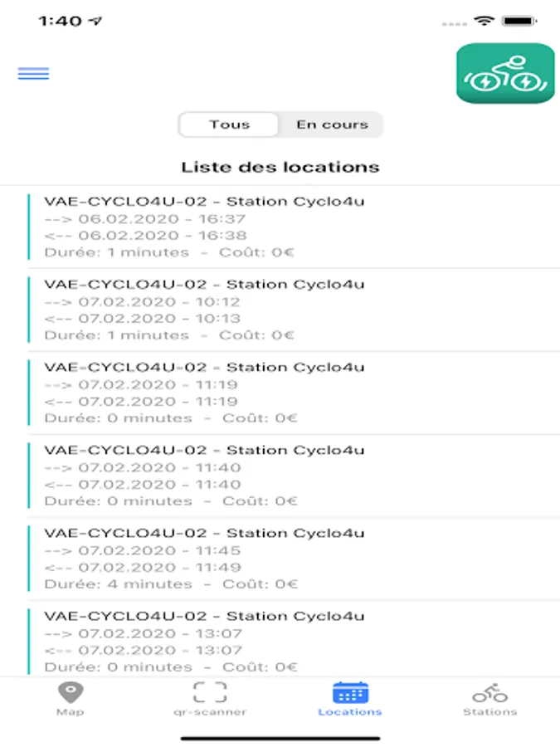The height and width of the screenshot is (747, 560).
Task: Open the Map tab pin icon
Action: 70,692
